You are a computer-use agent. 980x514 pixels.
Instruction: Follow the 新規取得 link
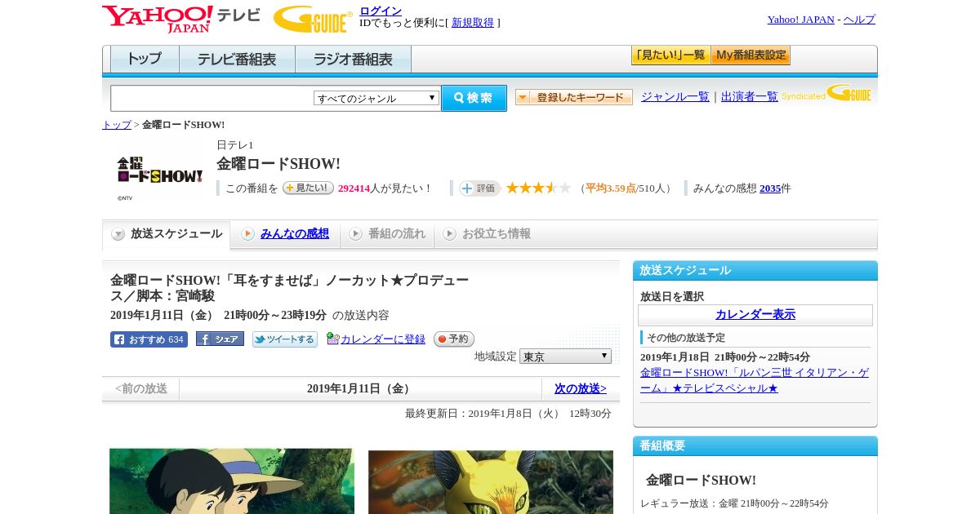[x=473, y=23]
